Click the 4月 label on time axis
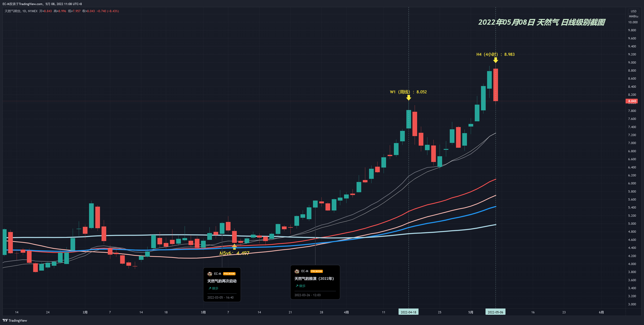The width and height of the screenshot is (644, 325). click(x=346, y=312)
